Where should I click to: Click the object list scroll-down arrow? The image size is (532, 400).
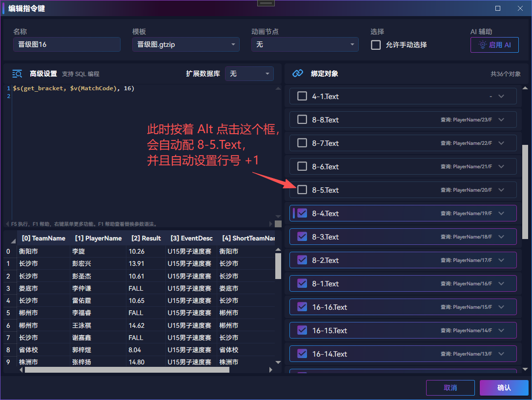(x=525, y=369)
